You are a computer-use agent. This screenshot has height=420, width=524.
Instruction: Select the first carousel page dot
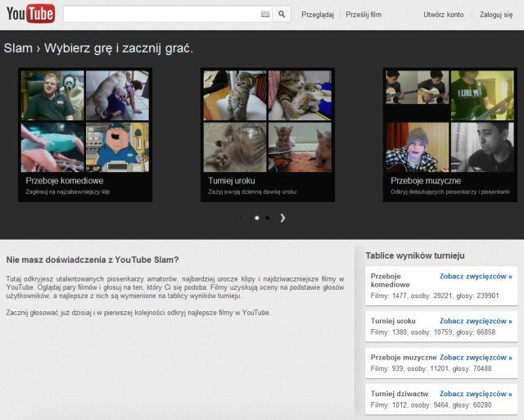point(257,218)
